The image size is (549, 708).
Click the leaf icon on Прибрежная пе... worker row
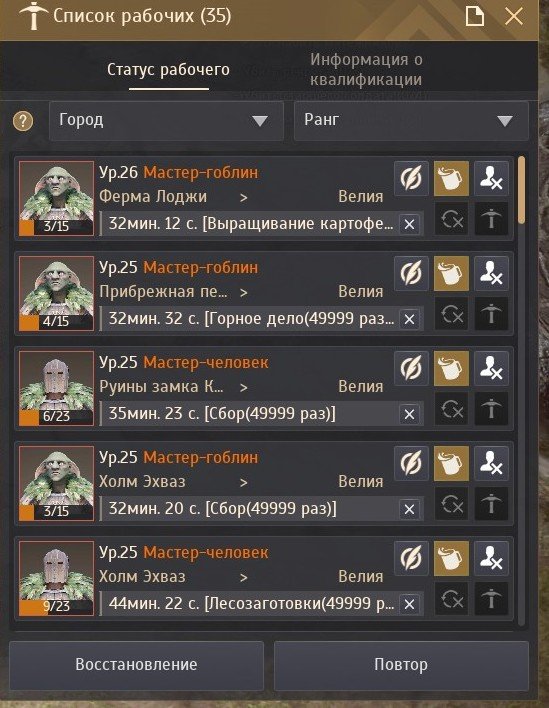[411, 274]
